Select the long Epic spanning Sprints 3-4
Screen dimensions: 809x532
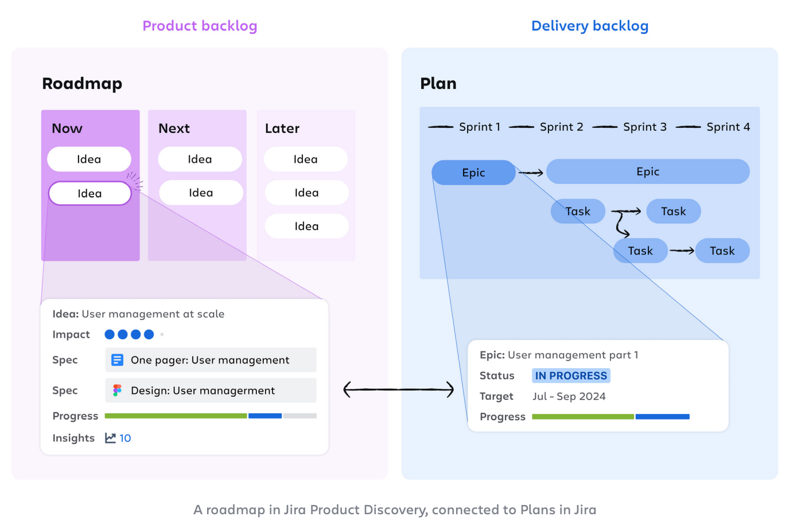pyautogui.click(x=647, y=171)
